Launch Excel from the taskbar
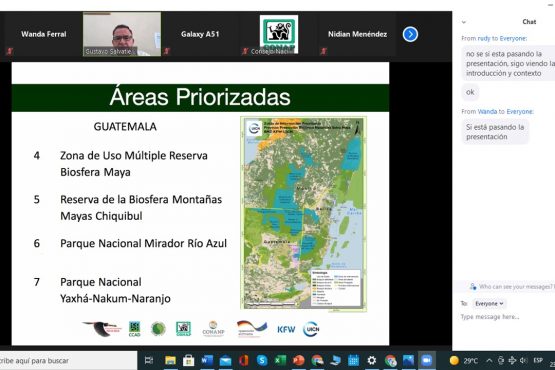The width and height of the screenshot is (555, 370). click(x=280, y=360)
